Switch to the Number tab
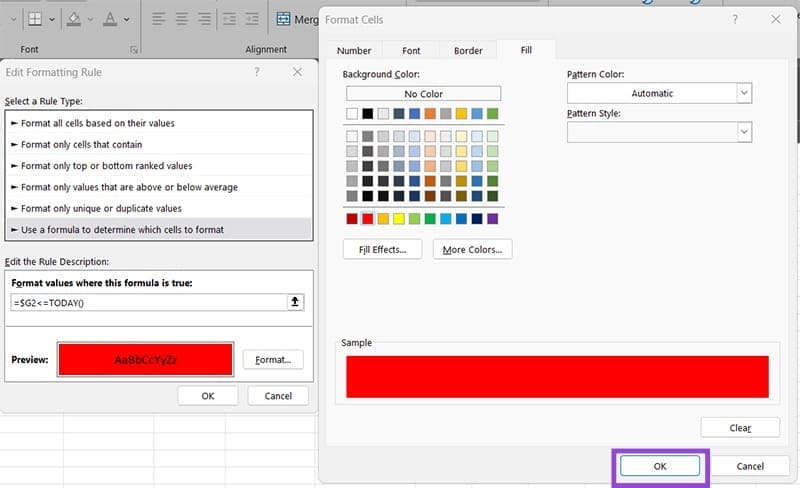800x488 pixels. 354,50
